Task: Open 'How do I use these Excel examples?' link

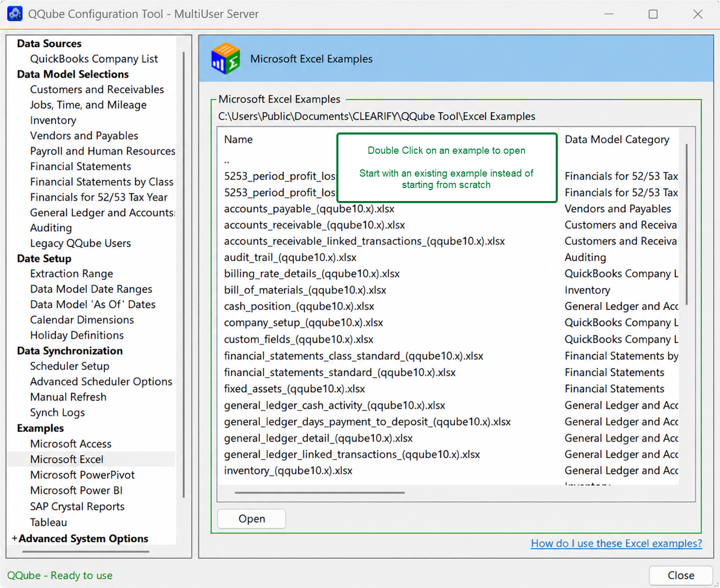Action: [x=617, y=544]
